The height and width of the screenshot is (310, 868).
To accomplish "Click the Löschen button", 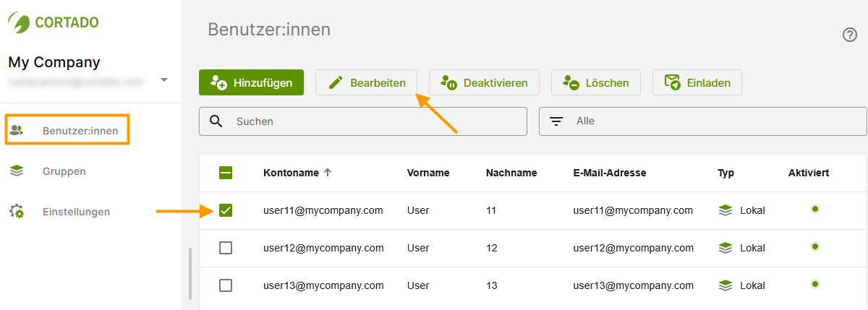I will (x=595, y=82).
